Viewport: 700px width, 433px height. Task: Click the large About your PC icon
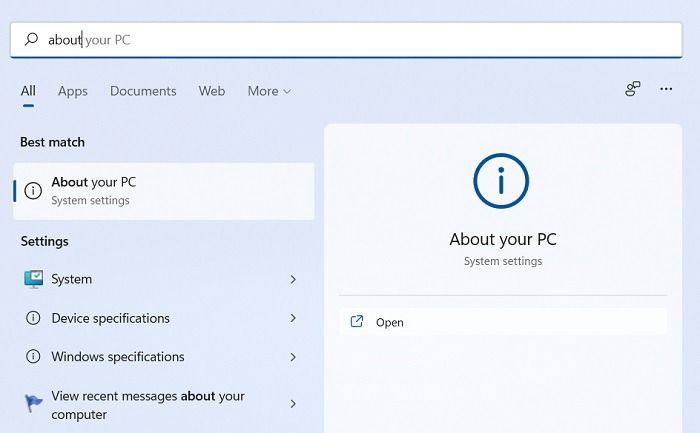(x=501, y=181)
